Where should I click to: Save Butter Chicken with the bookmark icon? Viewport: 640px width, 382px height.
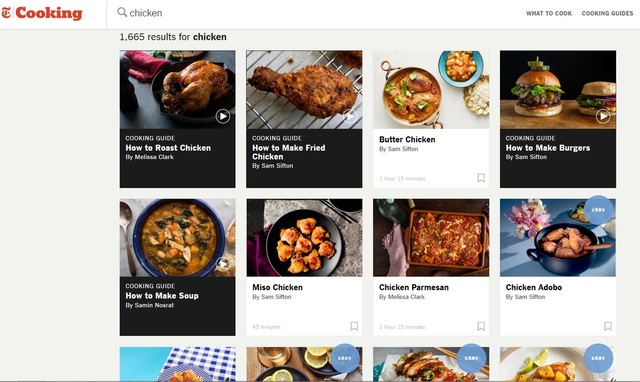(x=481, y=178)
